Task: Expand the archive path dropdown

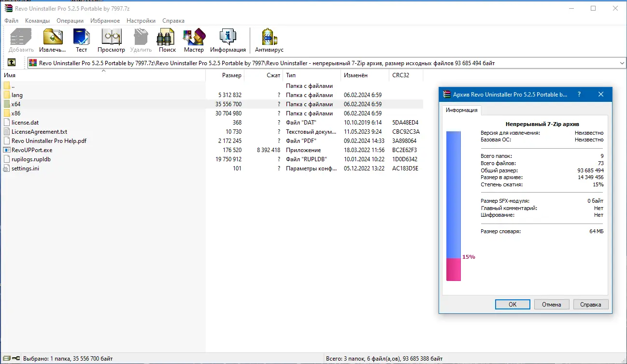Action: tap(622, 63)
